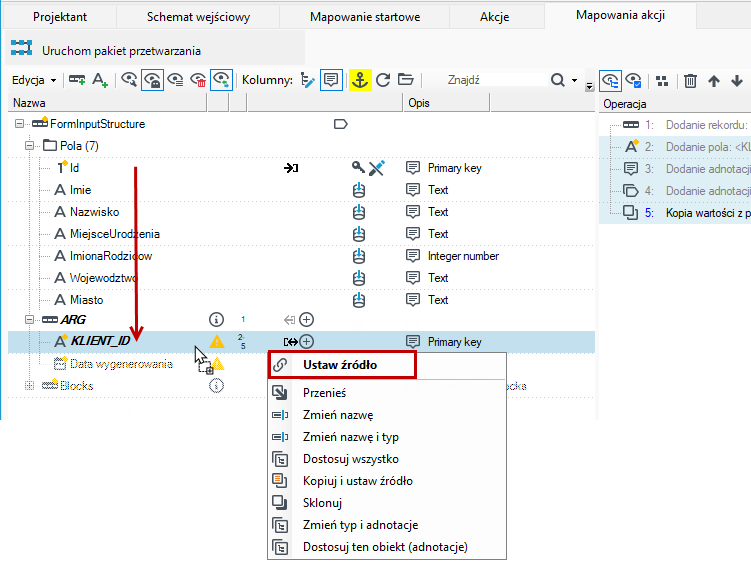This screenshot has width=751, height=580.
Task: Switch to the Projektant tab
Action: coord(60,17)
